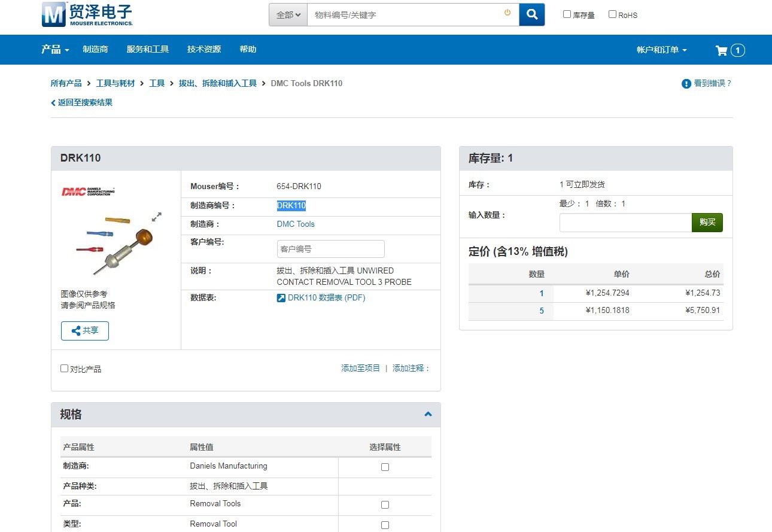Click the green 购买 button
Screen dimensions: 772x532
pos(707,223)
